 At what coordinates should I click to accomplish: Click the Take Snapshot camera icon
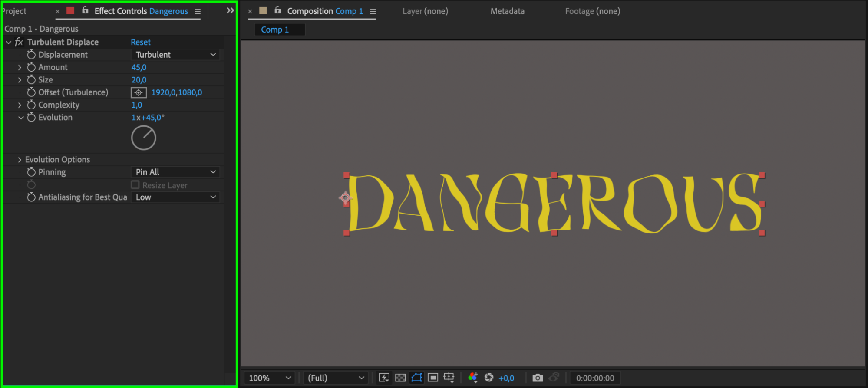538,378
